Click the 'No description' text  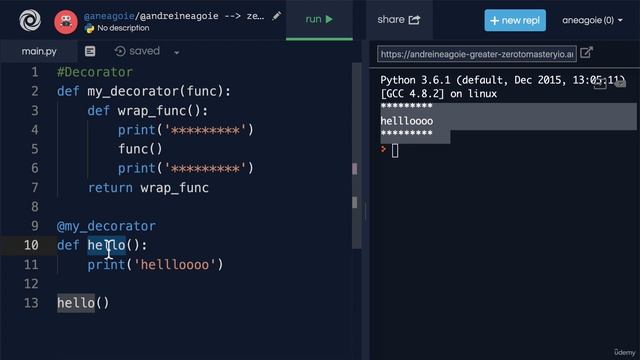click(123, 28)
